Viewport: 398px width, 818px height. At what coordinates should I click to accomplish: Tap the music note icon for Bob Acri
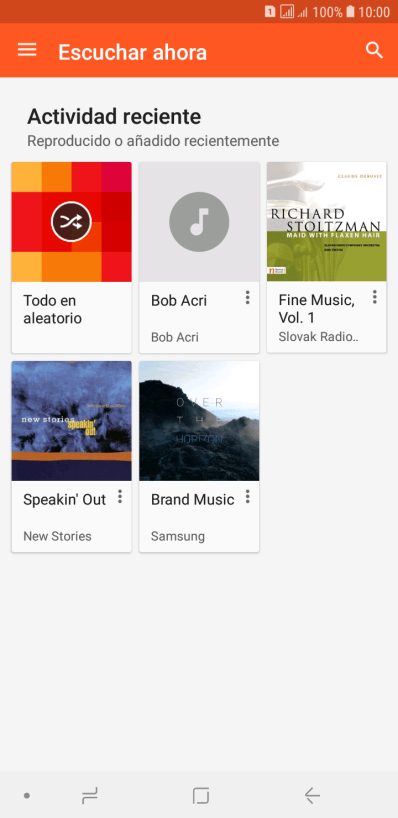(x=199, y=222)
